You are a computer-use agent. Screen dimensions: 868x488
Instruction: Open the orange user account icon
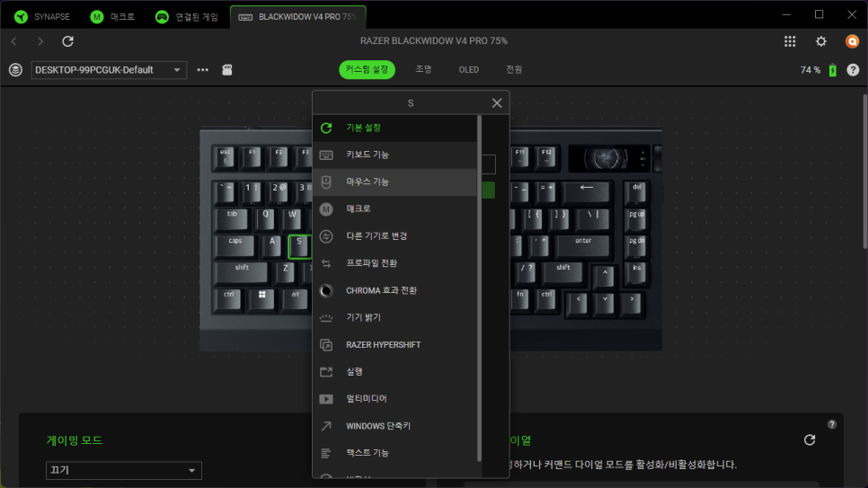point(852,41)
